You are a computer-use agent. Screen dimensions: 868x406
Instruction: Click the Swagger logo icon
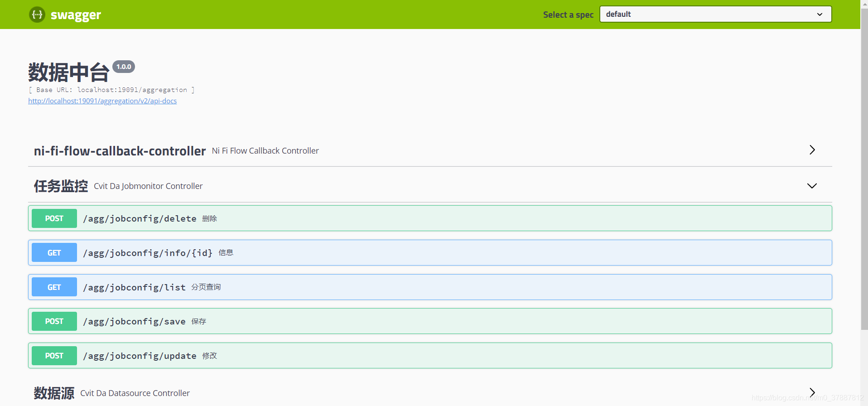(37, 14)
